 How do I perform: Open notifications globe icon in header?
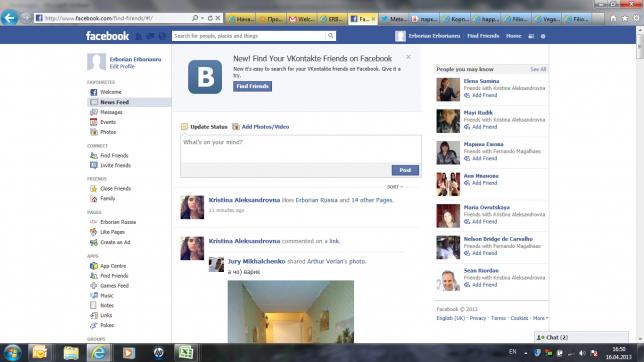point(163,36)
